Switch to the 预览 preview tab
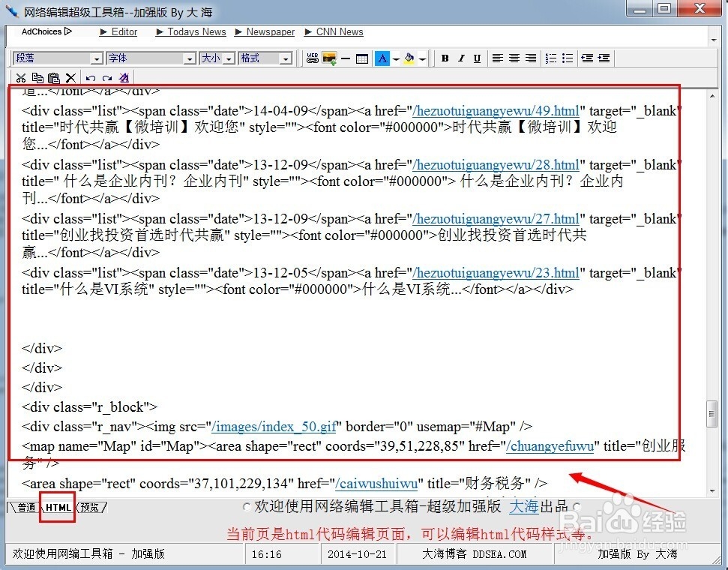Screen dimensions: 728x570 coord(90,507)
